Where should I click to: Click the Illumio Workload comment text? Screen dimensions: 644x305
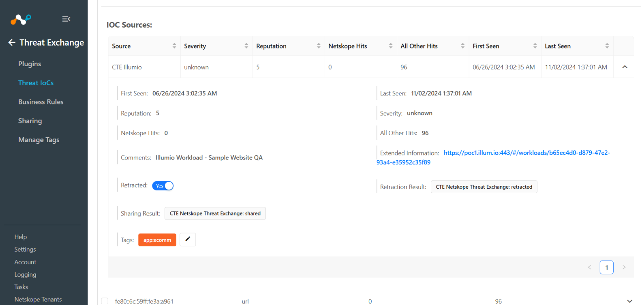[x=209, y=157]
